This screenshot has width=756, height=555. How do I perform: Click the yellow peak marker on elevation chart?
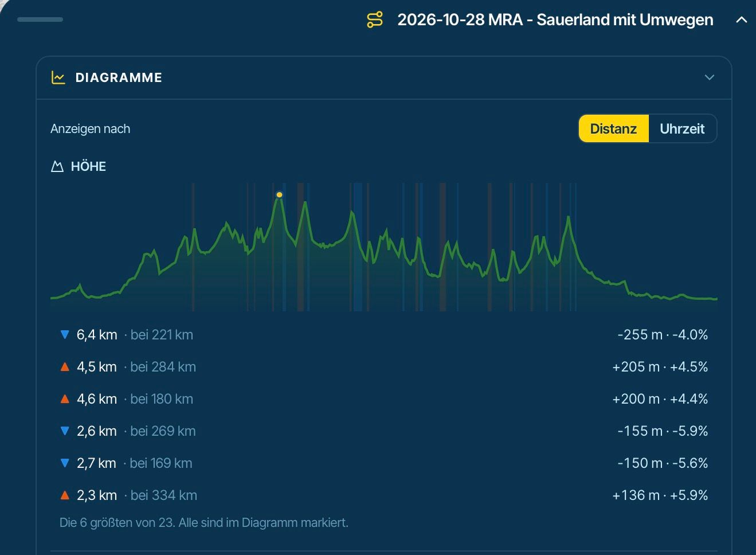tap(279, 195)
